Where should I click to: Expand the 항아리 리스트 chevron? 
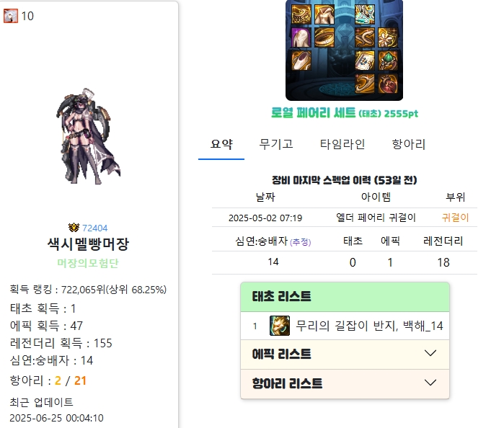(x=430, y=383)
